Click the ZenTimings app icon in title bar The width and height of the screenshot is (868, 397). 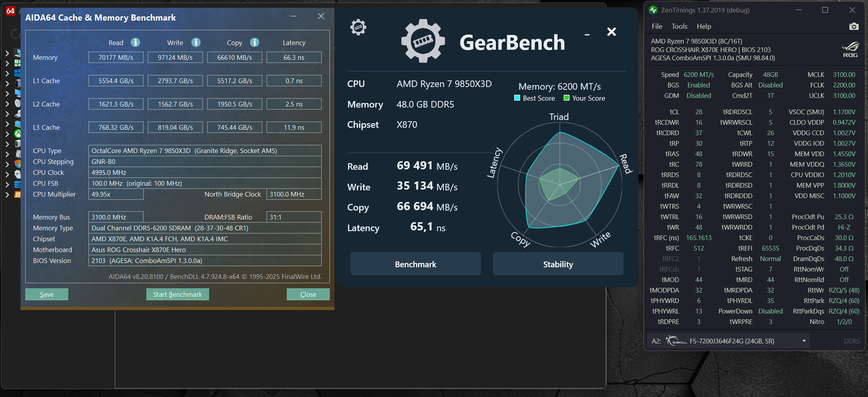tap(653, 10)
